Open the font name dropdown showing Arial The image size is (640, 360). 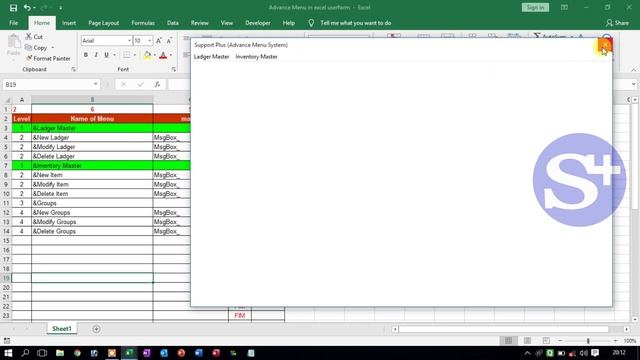[129, 40]
